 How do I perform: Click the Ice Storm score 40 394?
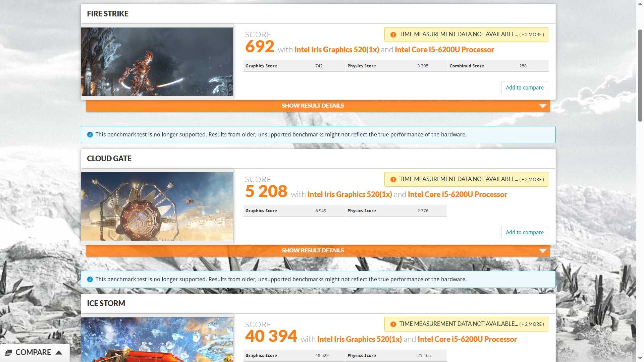coord(271,336)
